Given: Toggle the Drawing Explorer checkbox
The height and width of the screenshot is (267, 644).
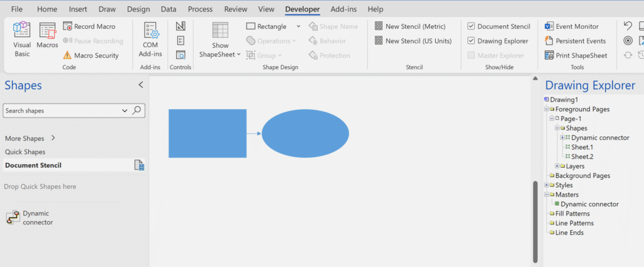Looking at the screenshot, I should 472,41.
